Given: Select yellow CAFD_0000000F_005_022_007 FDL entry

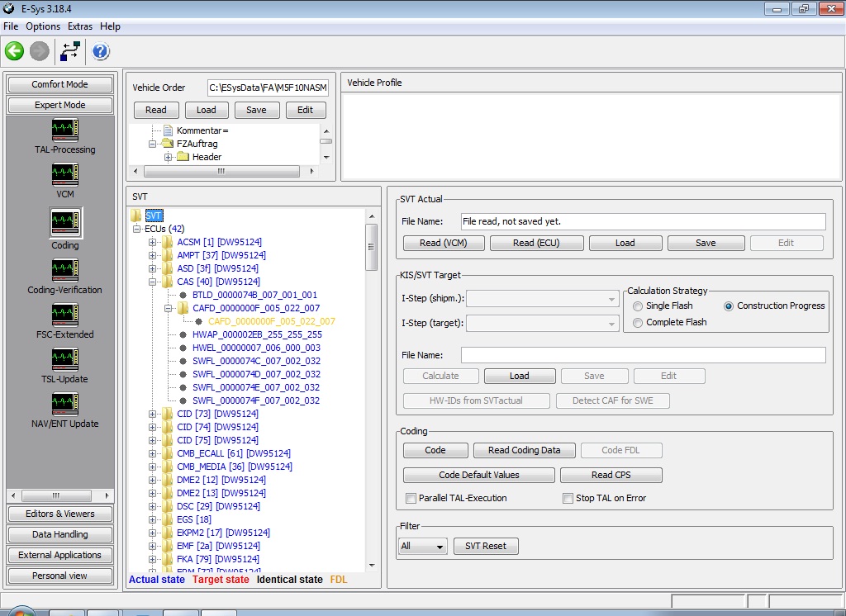Looking at the screenshot, I should click(x=271, y=321).
